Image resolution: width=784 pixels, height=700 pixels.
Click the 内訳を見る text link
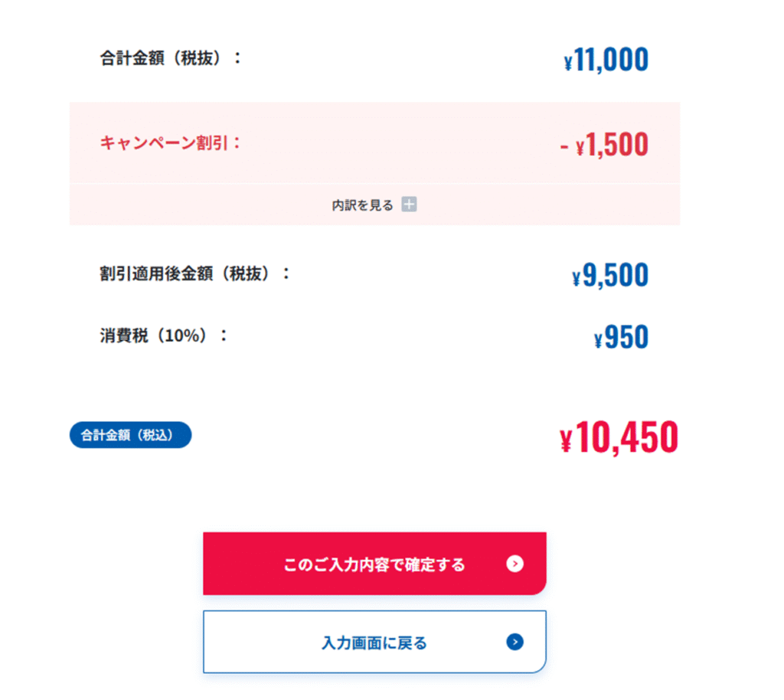point(362,205)
